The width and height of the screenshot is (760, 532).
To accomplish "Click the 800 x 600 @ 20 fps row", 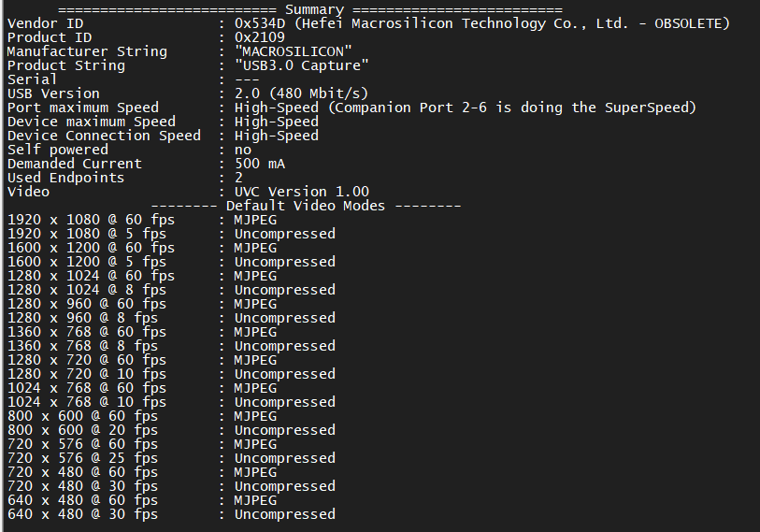I will click(171, 431).
